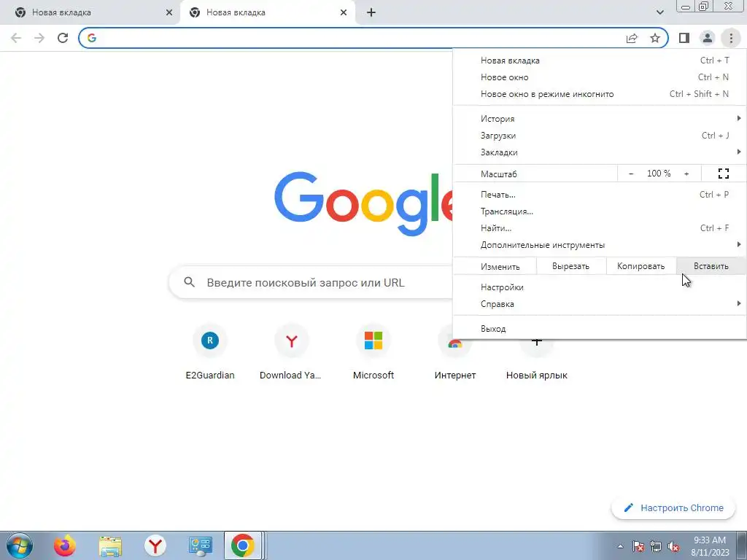Image resolution: width=747 pixels, height=560 pixels.
Task: Click Копировать in the edit row
Action: point(640,266)
